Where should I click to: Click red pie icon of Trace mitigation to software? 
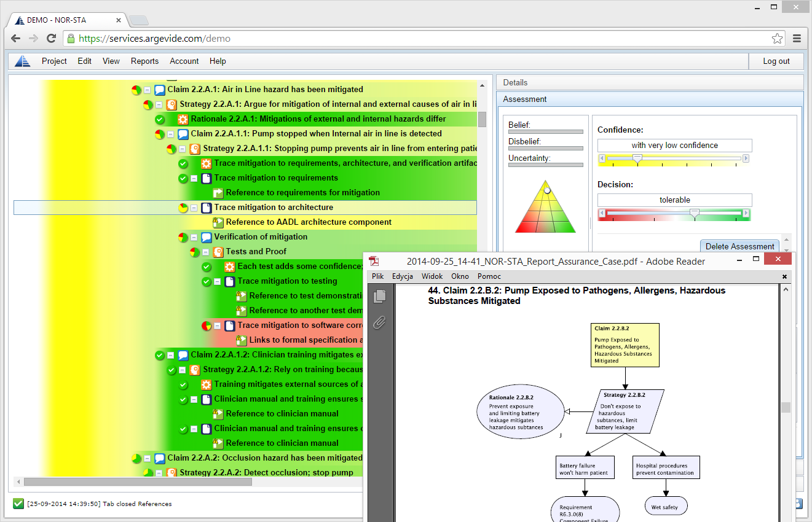point(207,325)
